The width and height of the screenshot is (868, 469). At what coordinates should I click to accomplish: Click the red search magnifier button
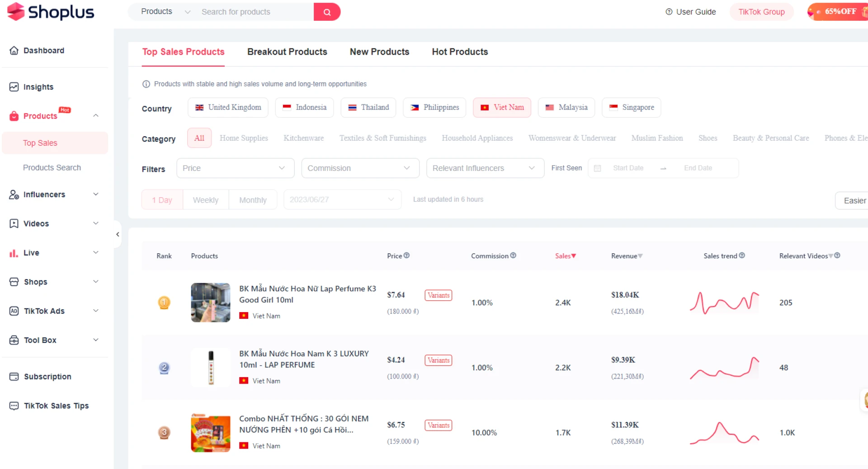point(327,12)
